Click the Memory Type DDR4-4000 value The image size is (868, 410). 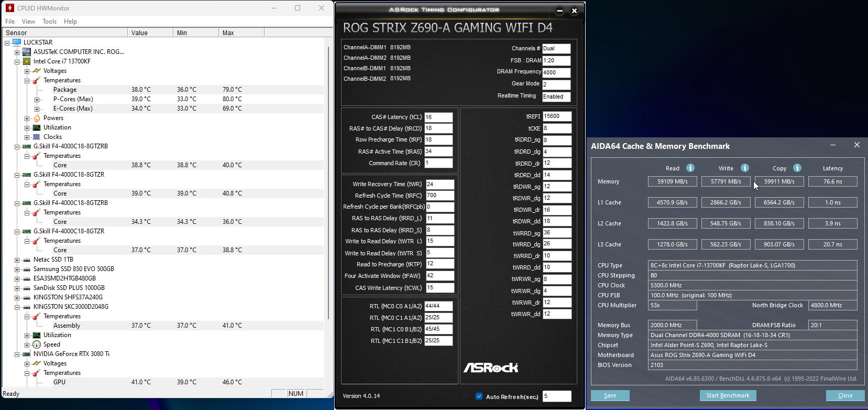753,335
